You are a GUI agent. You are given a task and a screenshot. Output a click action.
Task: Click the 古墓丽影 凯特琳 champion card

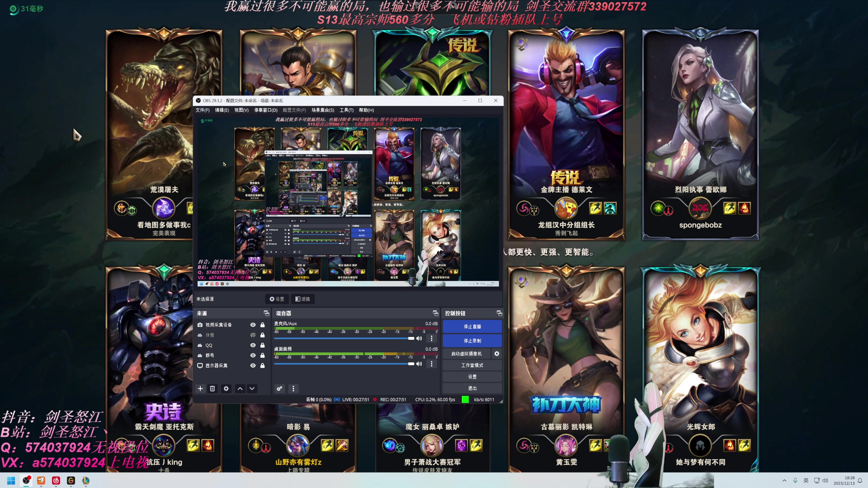coord(566,369)
